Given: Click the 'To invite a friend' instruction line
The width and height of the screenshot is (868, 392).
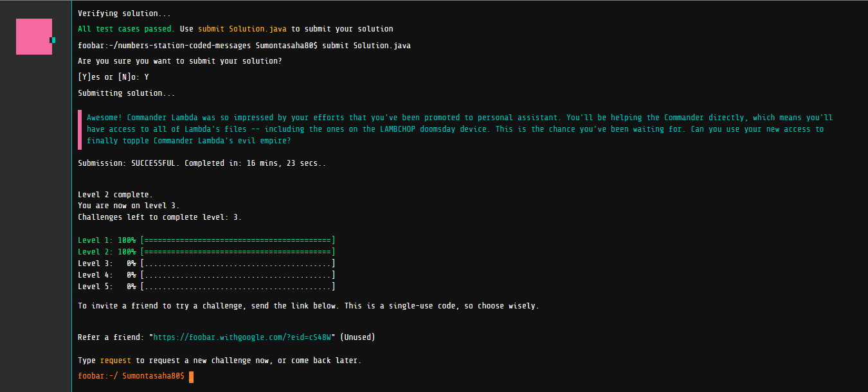Looking at the screenshot, I should pyautogui.click(x=309, y=306).
